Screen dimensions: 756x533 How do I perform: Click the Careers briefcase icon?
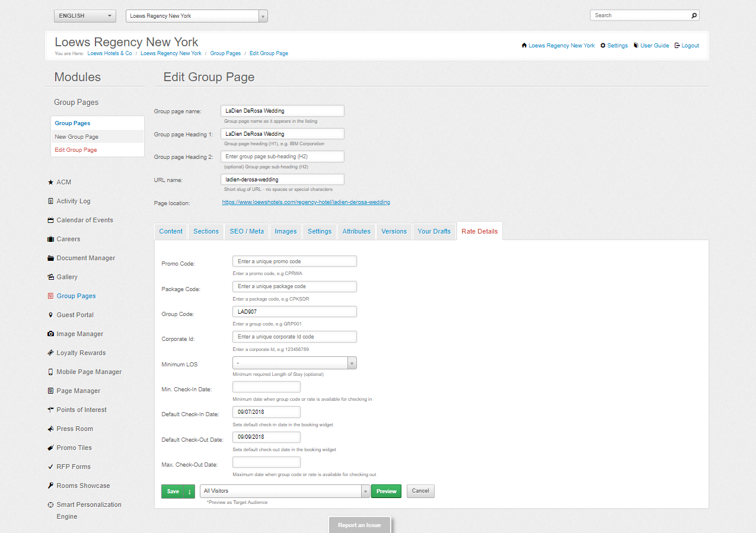tap(50, 240)
